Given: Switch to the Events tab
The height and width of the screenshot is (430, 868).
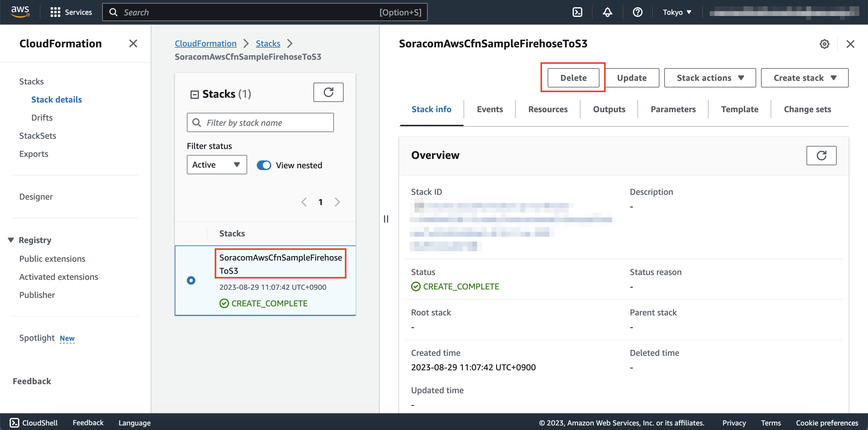Looking at the screenshot, I should tap(489, 109).
